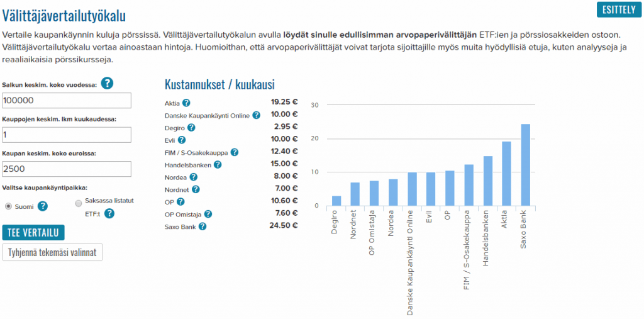Click the Aktia bar in the chart
The image size is (644, 319).
[506, 174]
